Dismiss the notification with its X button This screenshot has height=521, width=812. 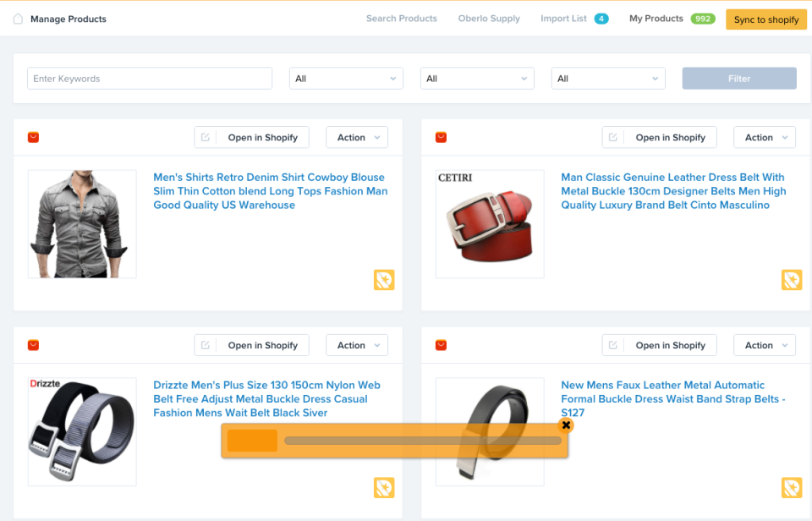click(x=565, y=425)
